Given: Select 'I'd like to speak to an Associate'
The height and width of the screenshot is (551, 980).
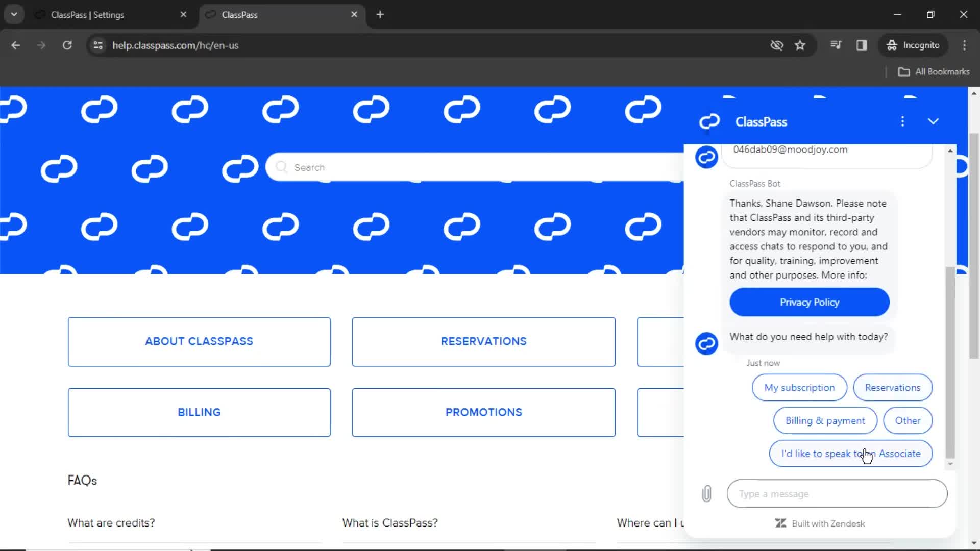Looking at the screenshot, I should [x=851, y=454].
